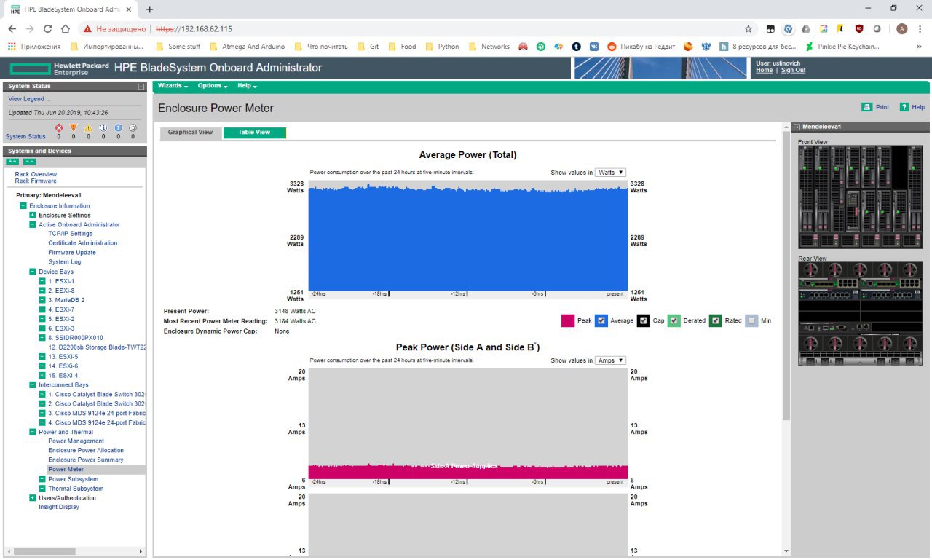
Task: Select the HPE BladeSystem browser tab
Action: pyautogui.click(x=71, y=9)
